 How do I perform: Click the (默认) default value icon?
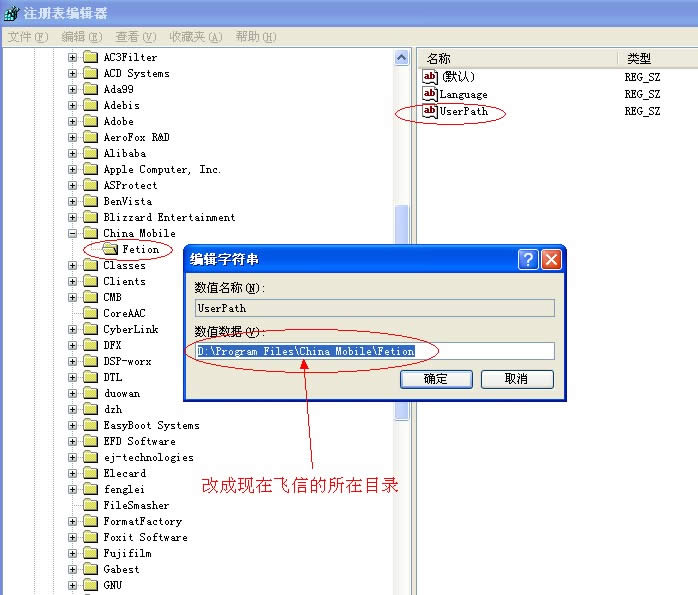click(430, 77)
